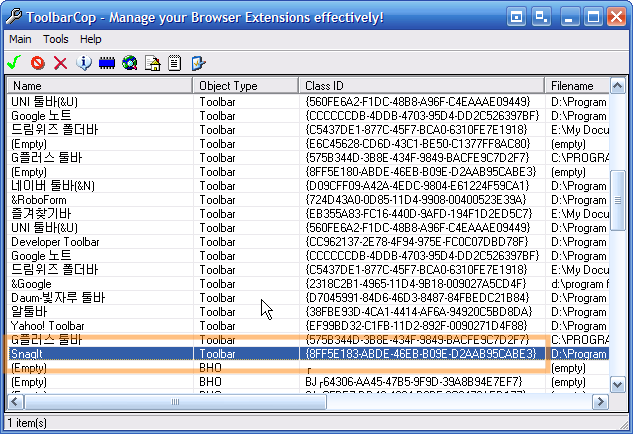Click the Class ID column header
633x434 pixels.
422,86
